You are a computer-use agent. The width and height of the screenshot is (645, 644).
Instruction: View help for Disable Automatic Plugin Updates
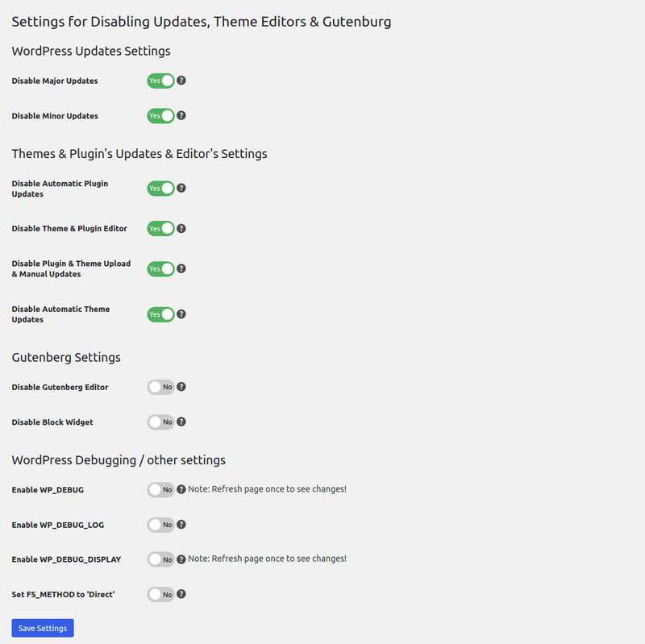(x=181, y=188)
